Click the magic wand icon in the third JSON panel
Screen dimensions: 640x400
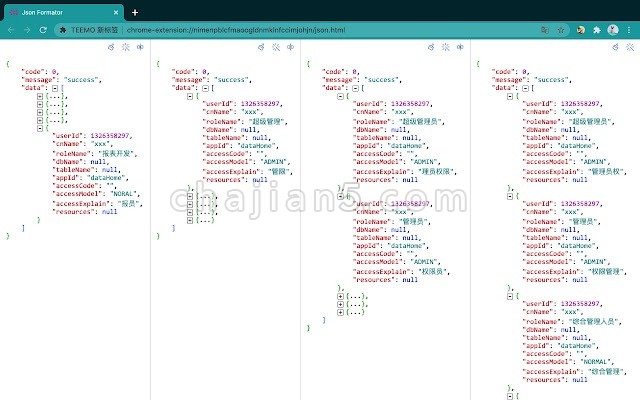[446, 47]
